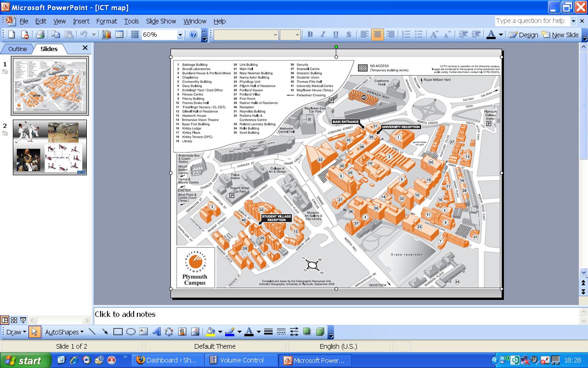Switch to the Outline tab
Screen dimensions: 588x368
(17, 49)
